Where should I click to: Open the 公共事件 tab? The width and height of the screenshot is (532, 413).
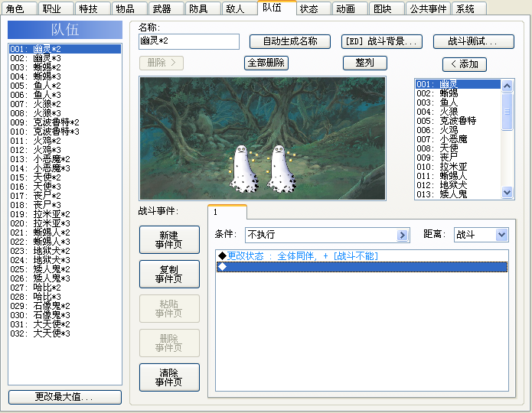[x=428, y=8]
